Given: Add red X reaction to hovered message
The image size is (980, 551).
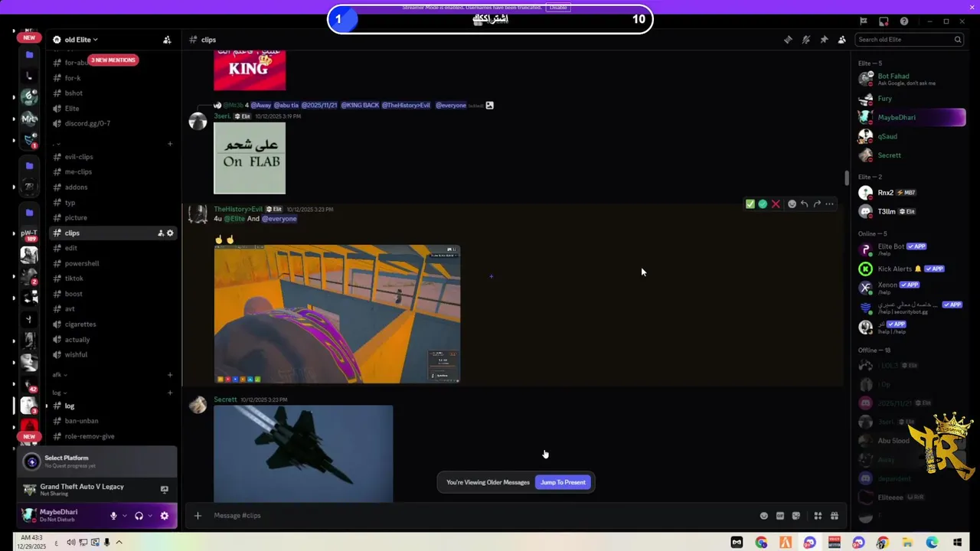Looking at the screenshot, I should pos(776,204).
